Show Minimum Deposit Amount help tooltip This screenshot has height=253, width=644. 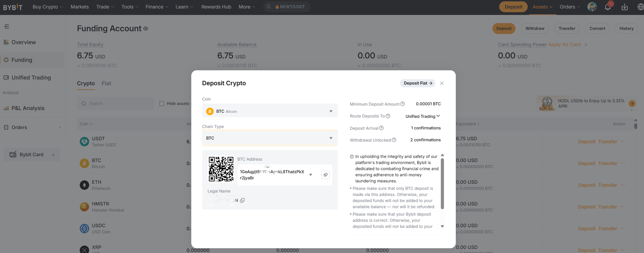tap(403, 104)
